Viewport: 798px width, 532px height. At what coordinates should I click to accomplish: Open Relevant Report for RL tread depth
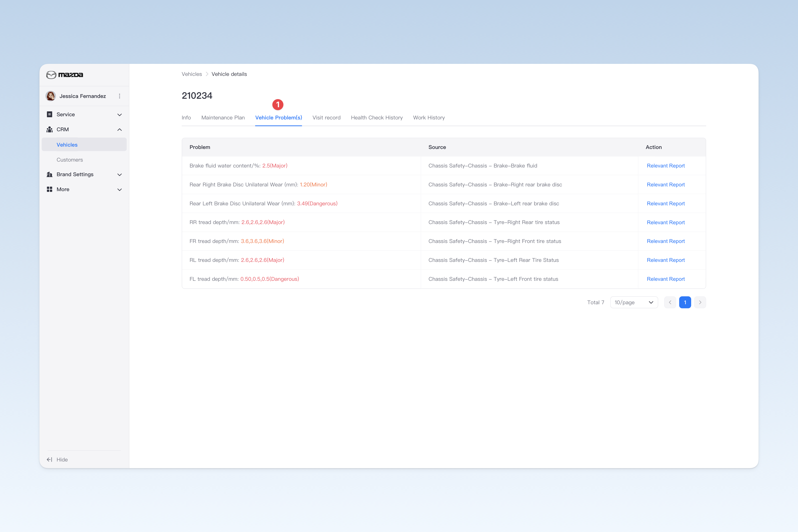tap(666, 260)
